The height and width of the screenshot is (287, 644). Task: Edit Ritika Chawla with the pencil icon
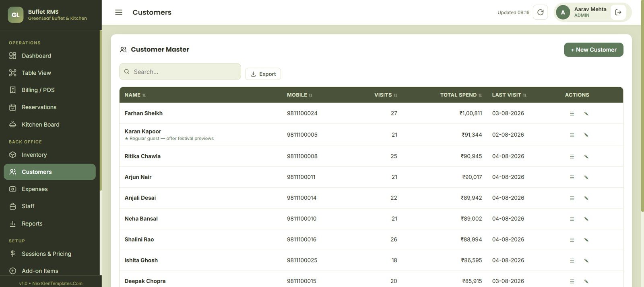click(x=586, y=157)
